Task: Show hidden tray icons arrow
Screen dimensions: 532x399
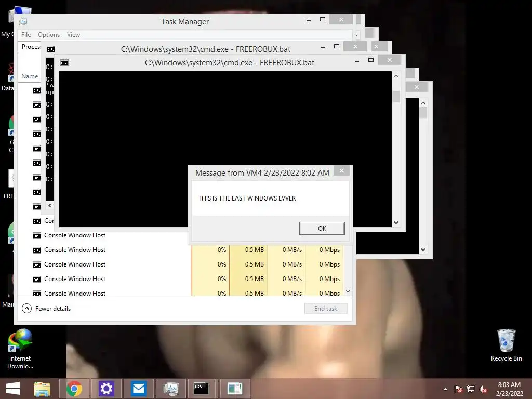Action: [x=445, y=389]
